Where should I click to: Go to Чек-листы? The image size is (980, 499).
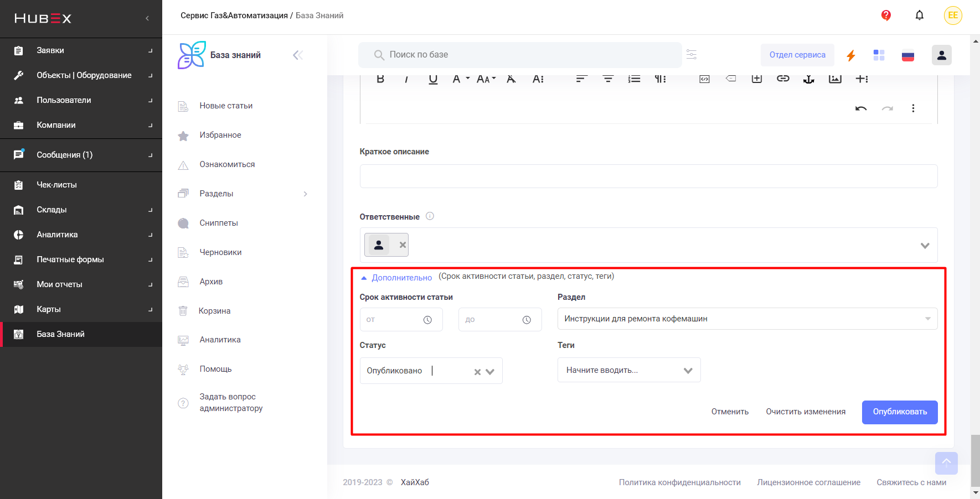(x=81, y=185)
